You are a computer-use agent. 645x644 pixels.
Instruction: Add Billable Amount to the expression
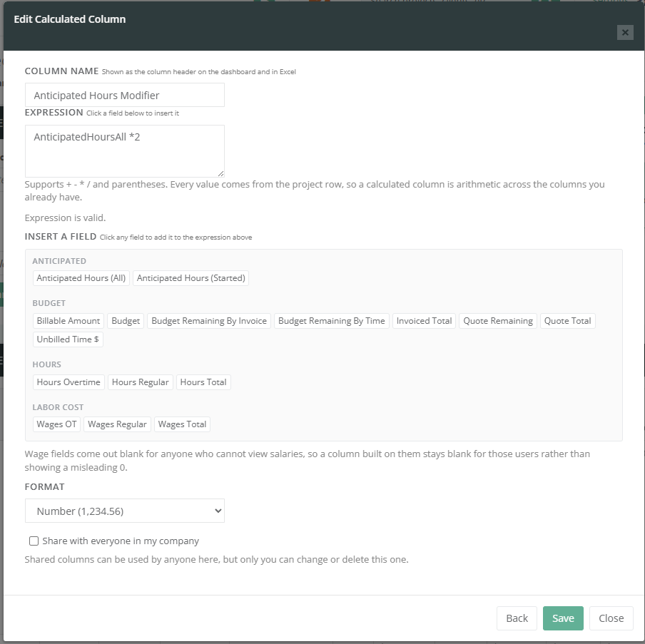(68, 321)
